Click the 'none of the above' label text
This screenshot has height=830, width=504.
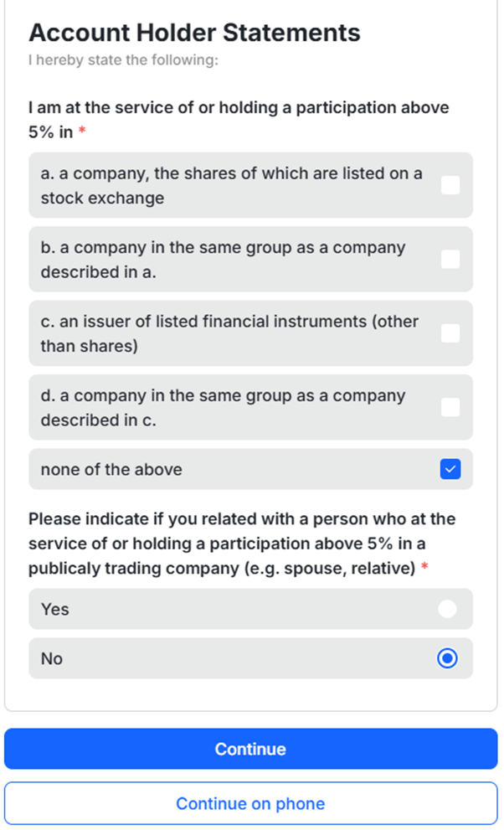point(111,469)
